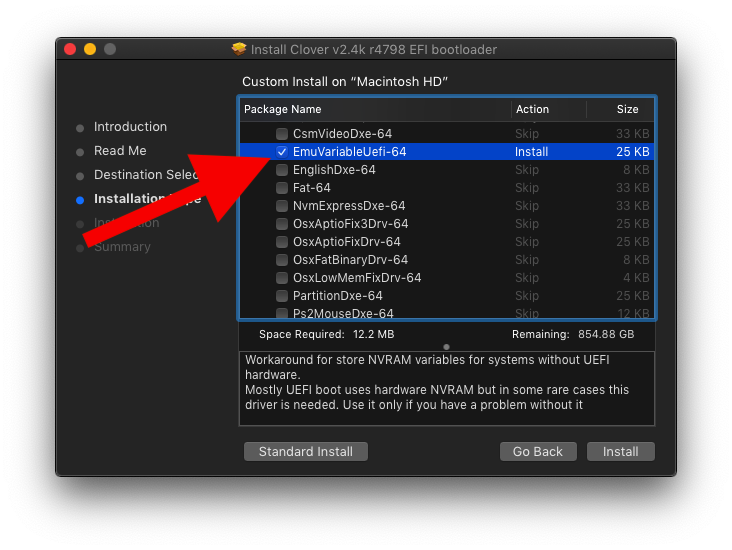Minimize the installer with yellow button
This screenshot has width=732, height=550.
tap(90, 49)
